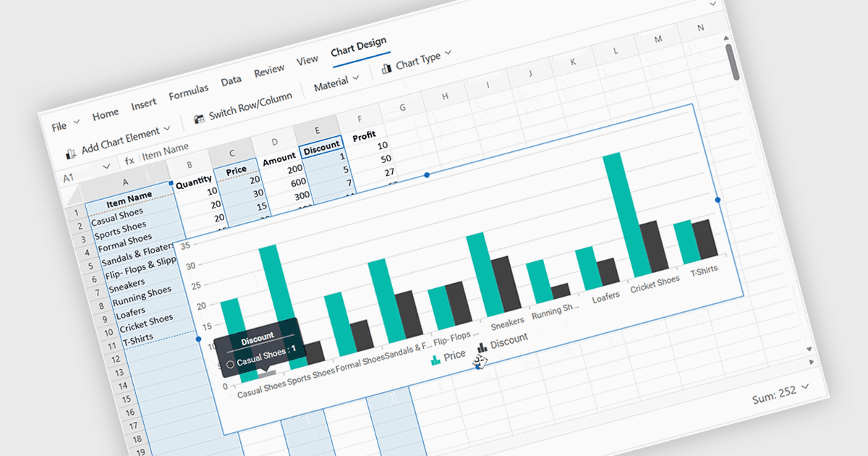Click the A1 Name Box field
The height and width of the screenshot is (456, 868).
[69, 177]
